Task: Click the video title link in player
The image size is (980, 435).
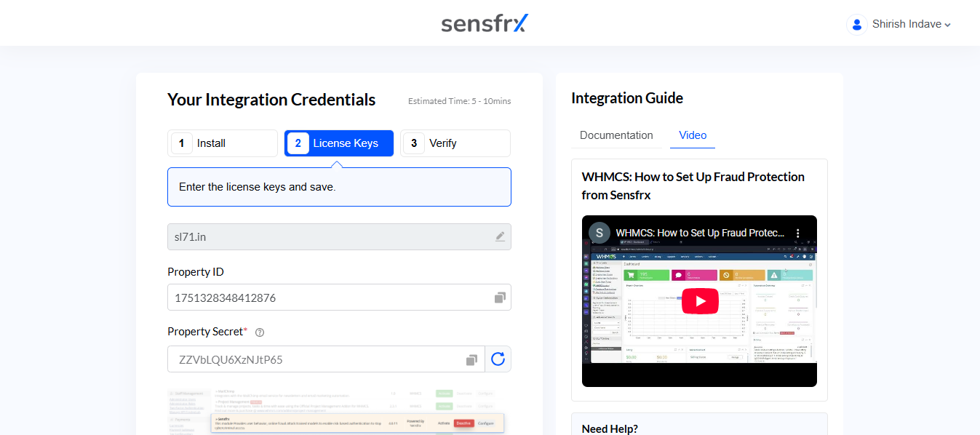Action: coord(700,234)
